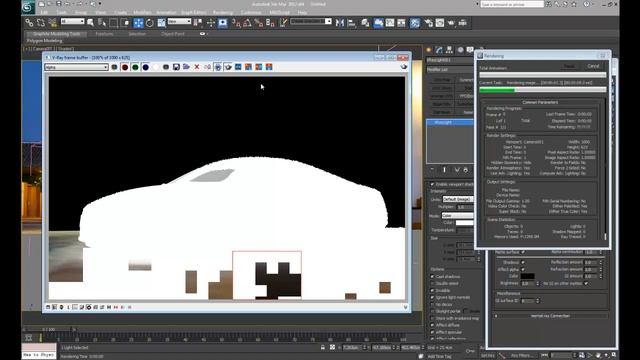Screen dimensions: 640x360
Task: Click the black matte Color swatch
Action: tap(527, 276)
